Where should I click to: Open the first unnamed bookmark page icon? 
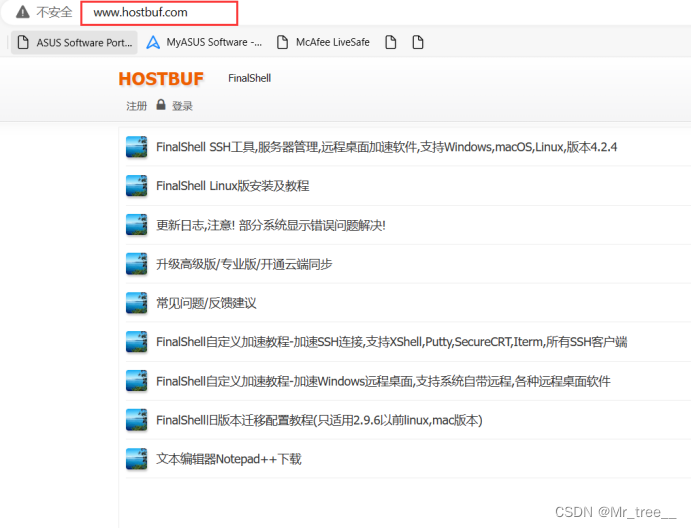(x=391, y=42)
